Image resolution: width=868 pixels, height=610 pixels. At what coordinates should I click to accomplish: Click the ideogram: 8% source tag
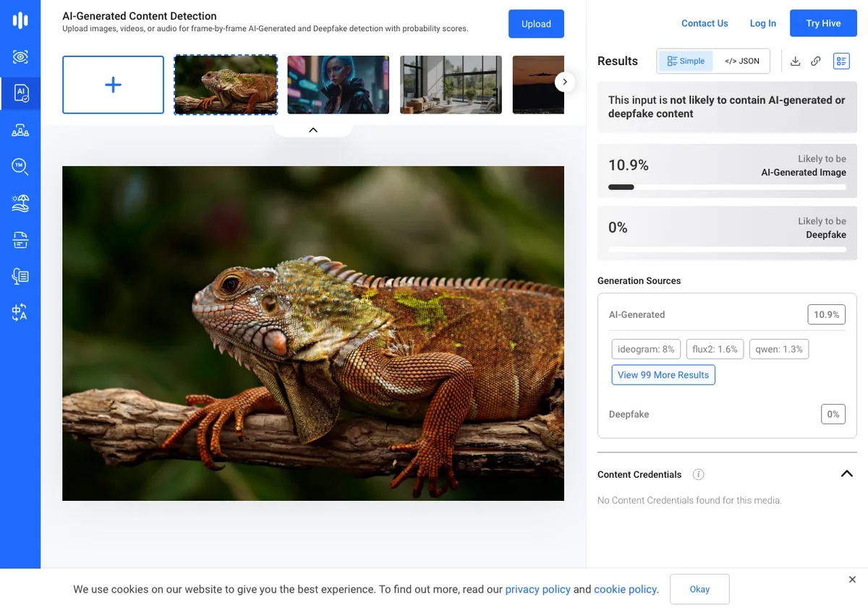tap(647, 349)
